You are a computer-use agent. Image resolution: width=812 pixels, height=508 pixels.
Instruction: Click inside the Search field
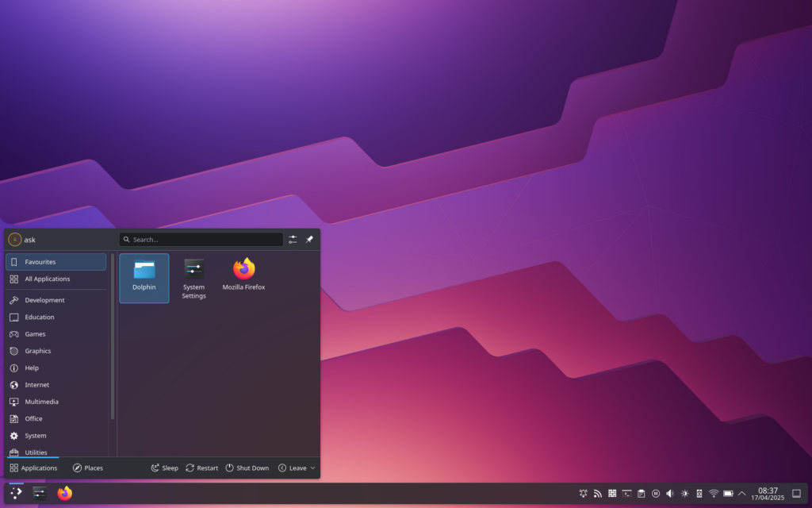pos(201,239)
